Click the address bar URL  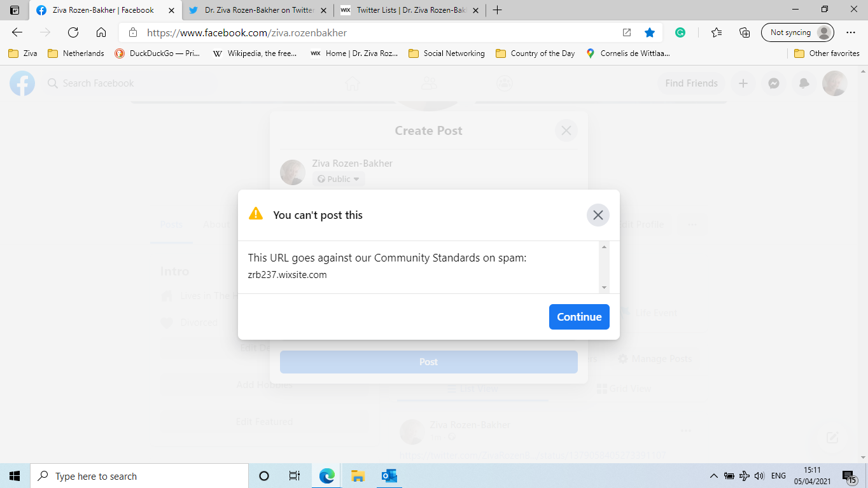click(x=247, y=32)
